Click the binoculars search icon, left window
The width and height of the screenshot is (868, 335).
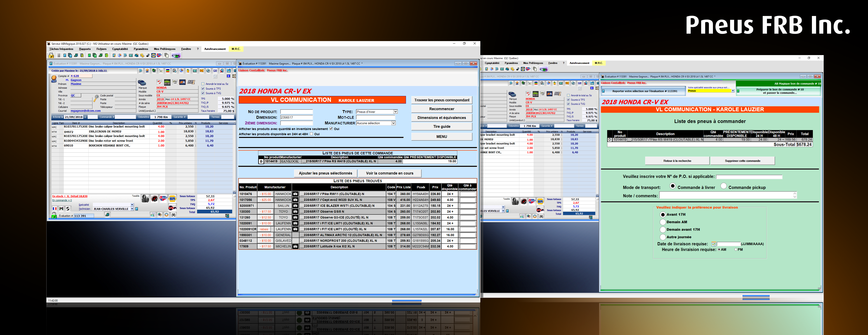pyautogui.click(x=173, y=215)
